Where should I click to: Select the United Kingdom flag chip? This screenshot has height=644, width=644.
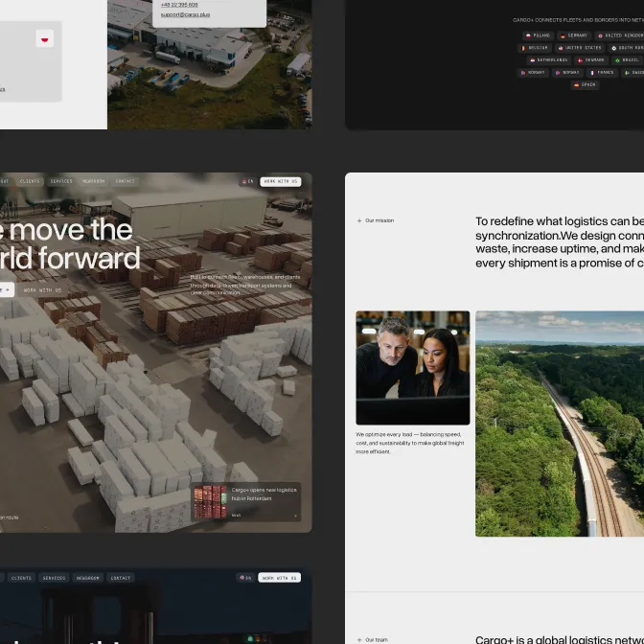[619, 35]
